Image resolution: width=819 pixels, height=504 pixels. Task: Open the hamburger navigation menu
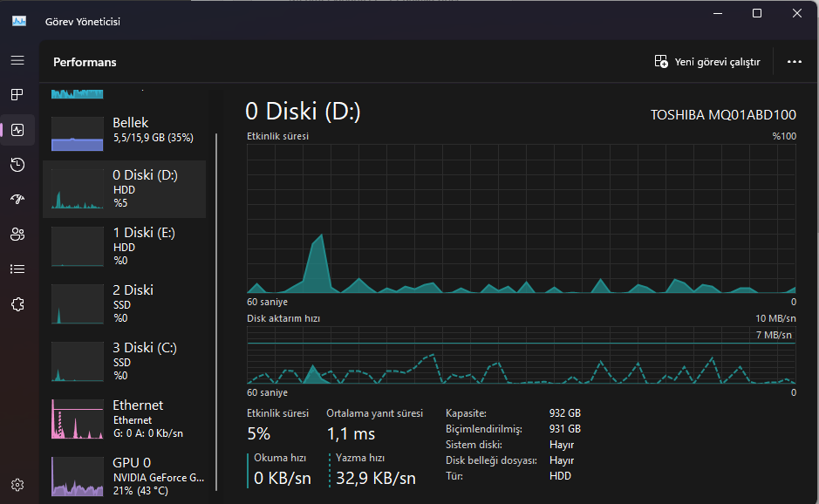17,60
